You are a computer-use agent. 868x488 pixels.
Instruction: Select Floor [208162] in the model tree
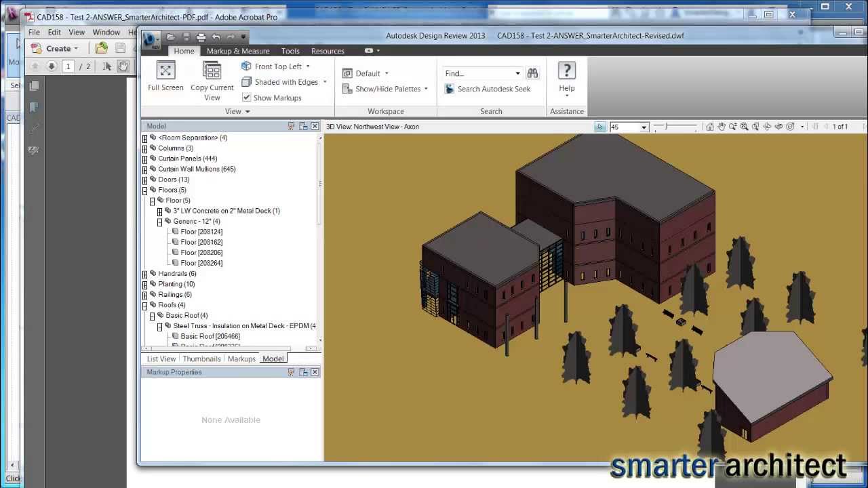point(201,242)
